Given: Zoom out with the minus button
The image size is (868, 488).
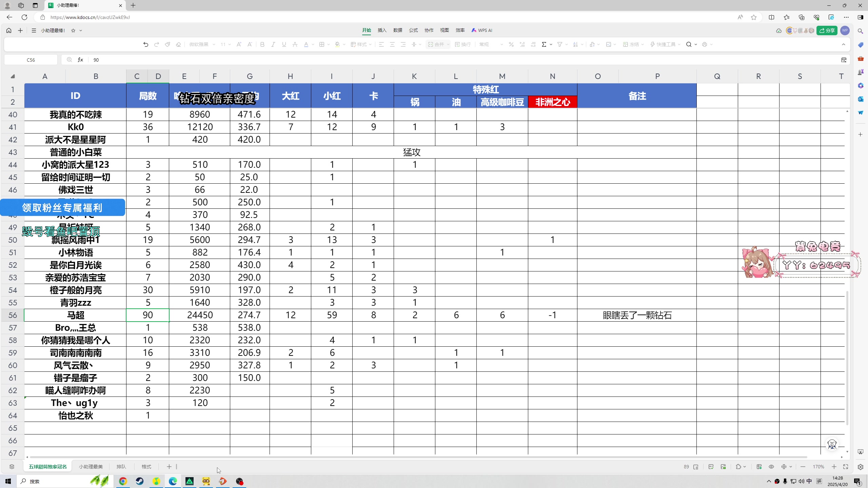Looking at the screenshot, I should pos(803,467).
